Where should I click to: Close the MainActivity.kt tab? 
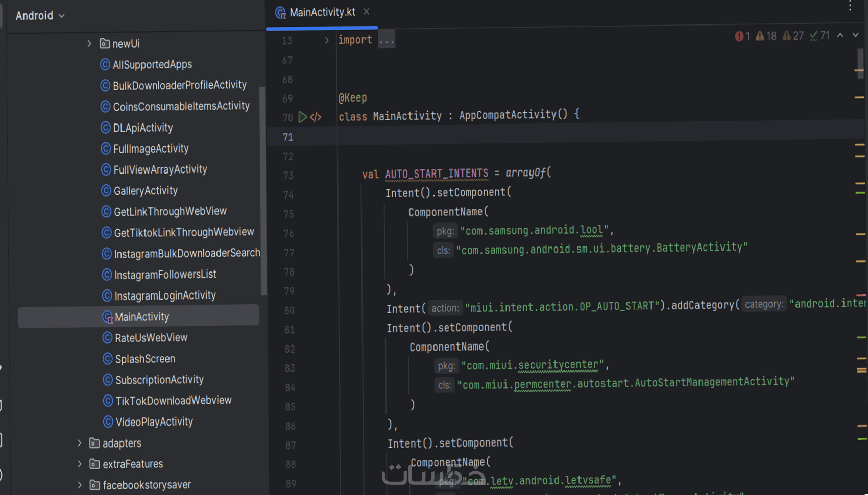coord(366,12)
